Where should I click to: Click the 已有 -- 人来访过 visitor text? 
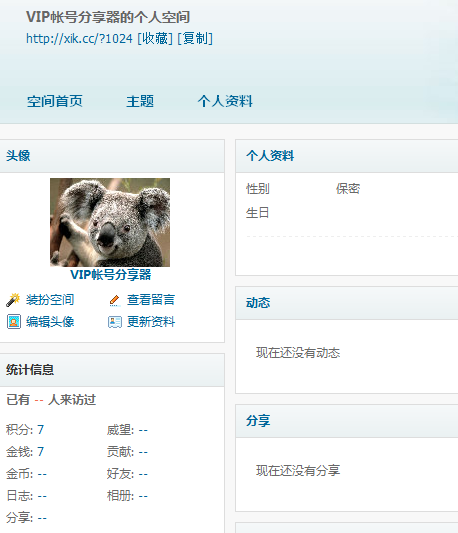51,400
